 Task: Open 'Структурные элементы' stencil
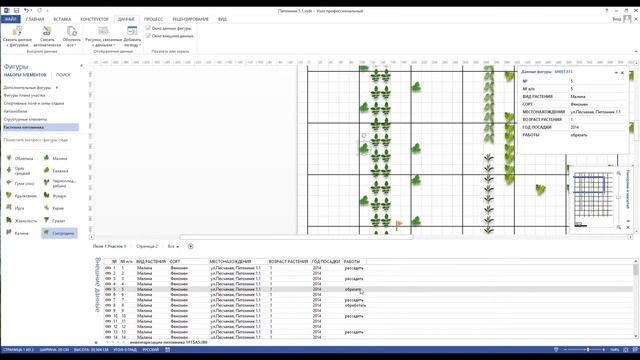click(x=25, y=119)
